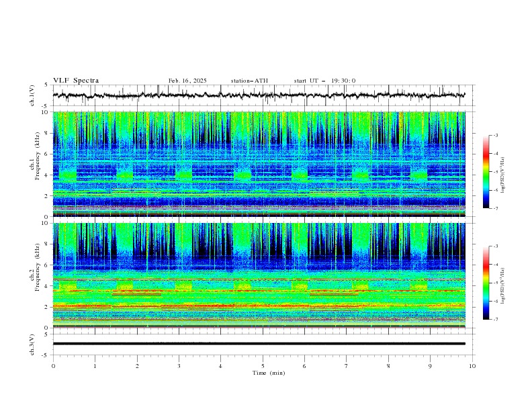Image resolution: width=532 pixels, height=411 pixels.
Task: Click the time axis tick label "8"
Action: (388, 366)
